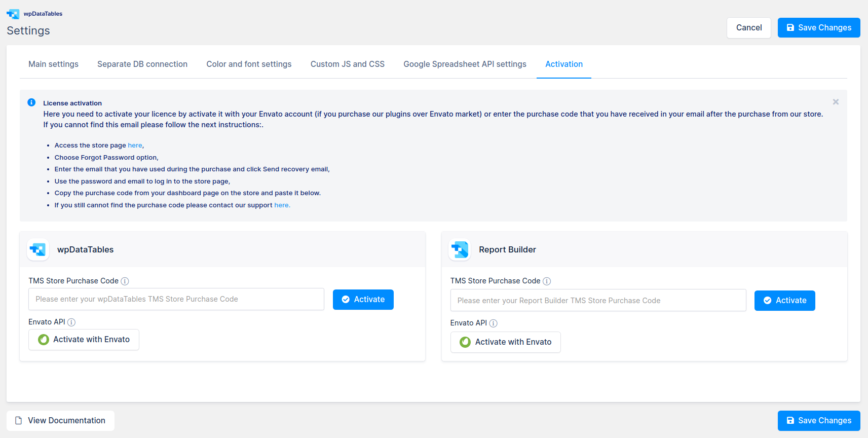Image resolution: width=868 pixels, height=438 pixels.
Task: Click Cancel button at top
Action: (749, 28)
